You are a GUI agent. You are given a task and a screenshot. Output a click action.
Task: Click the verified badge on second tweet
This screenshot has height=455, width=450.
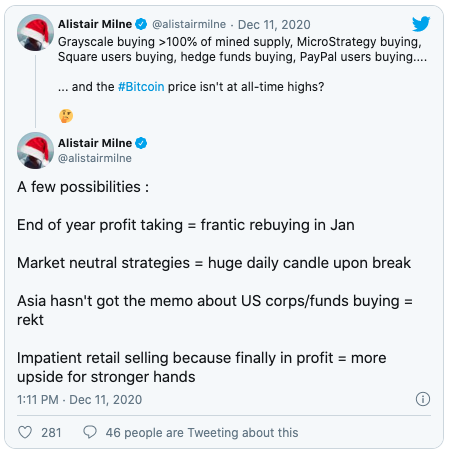pos(141,143)
